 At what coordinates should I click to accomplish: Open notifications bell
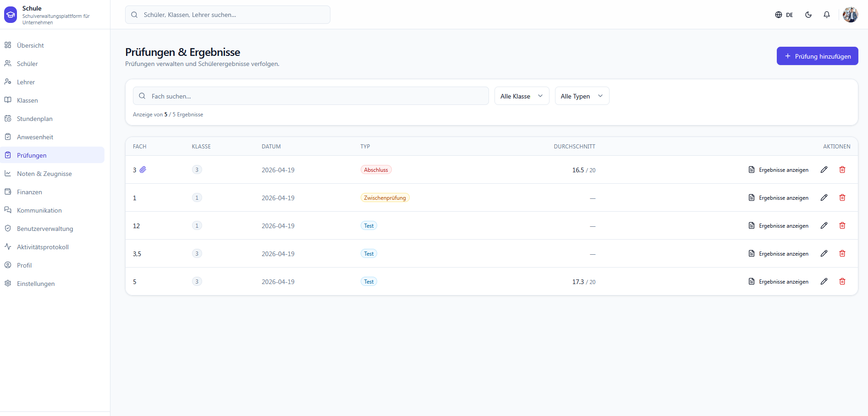tap(827, 15)
